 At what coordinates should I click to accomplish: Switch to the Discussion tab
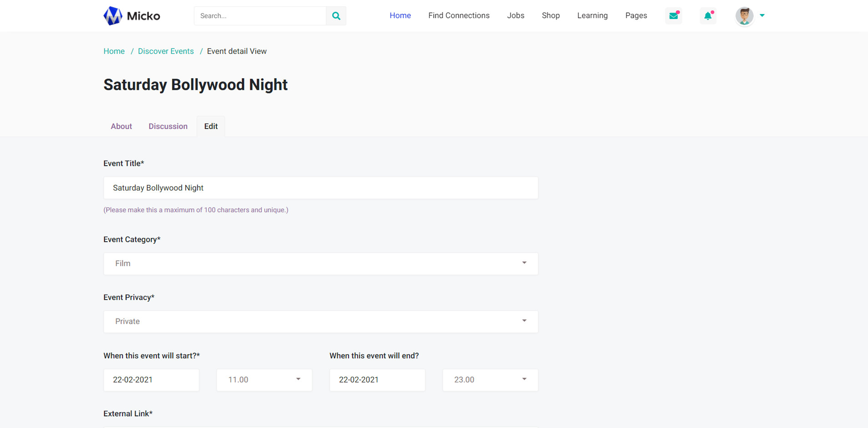pyautogui.click(x=168, y=127)
